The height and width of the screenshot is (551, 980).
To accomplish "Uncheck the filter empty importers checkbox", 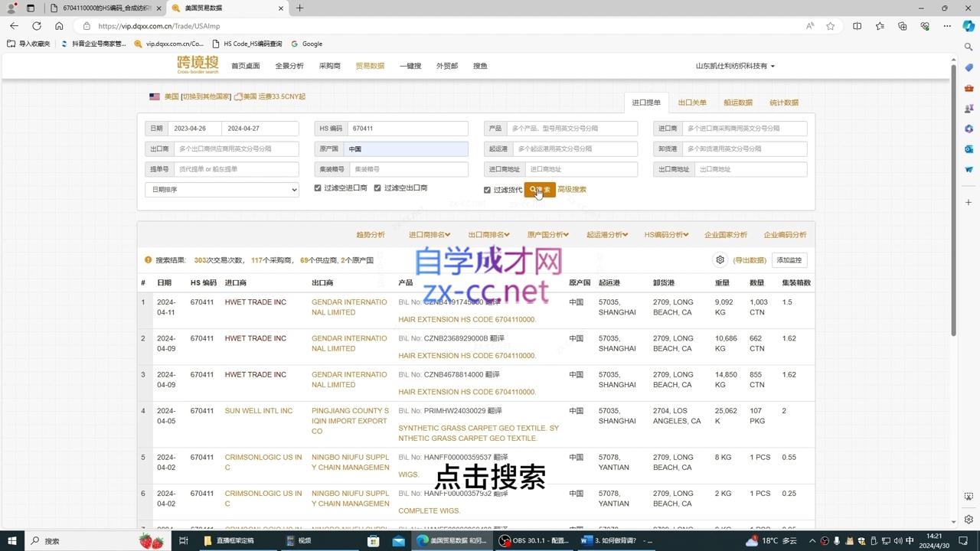I will [x=318, y=188].
